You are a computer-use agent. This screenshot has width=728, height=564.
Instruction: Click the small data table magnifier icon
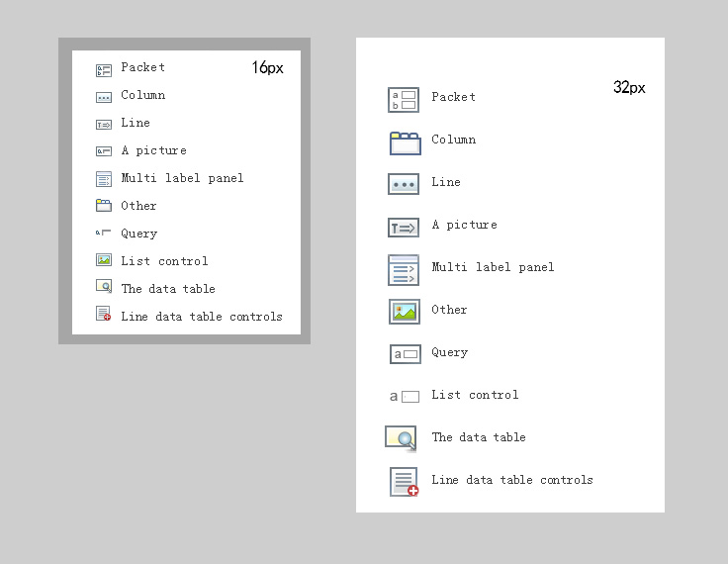coord(104,286)
